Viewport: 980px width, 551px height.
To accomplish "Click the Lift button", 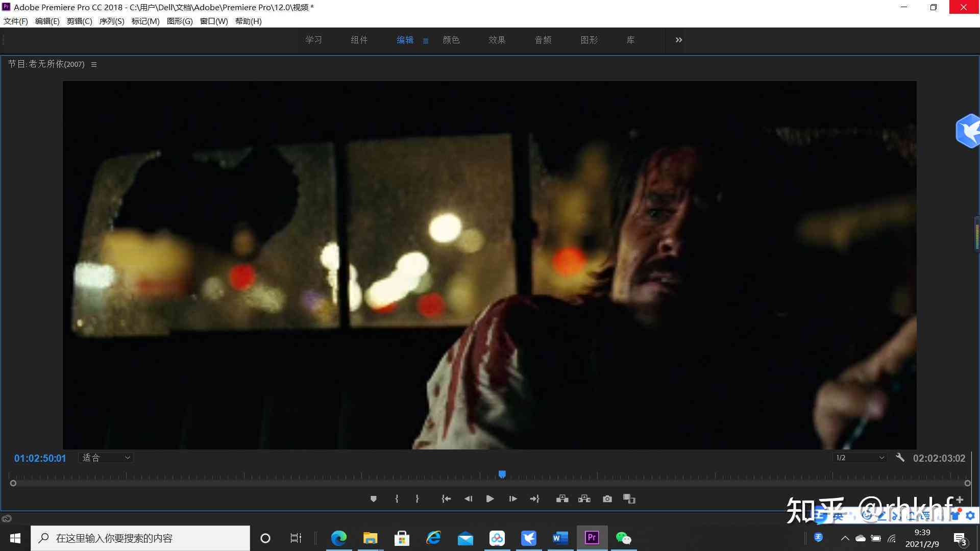I will click(562, 499).
